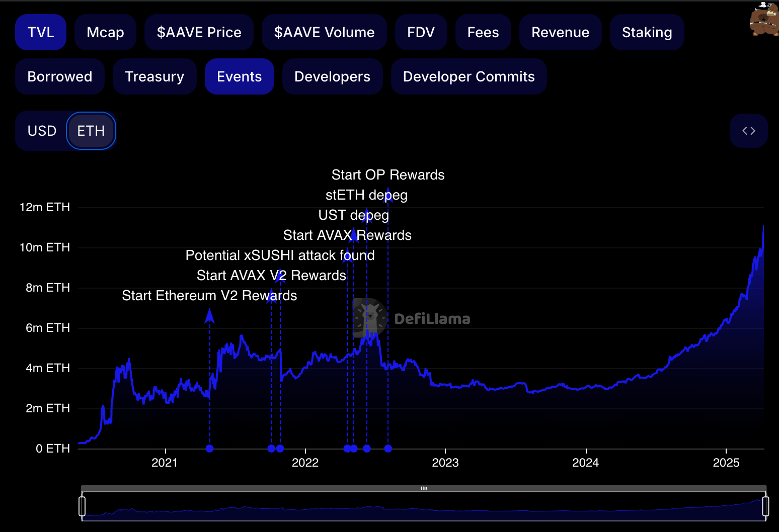The height and width of the screenshot is (532, 779).
Task: Enable the Developer Commits metric
Action: coord(469,76)
